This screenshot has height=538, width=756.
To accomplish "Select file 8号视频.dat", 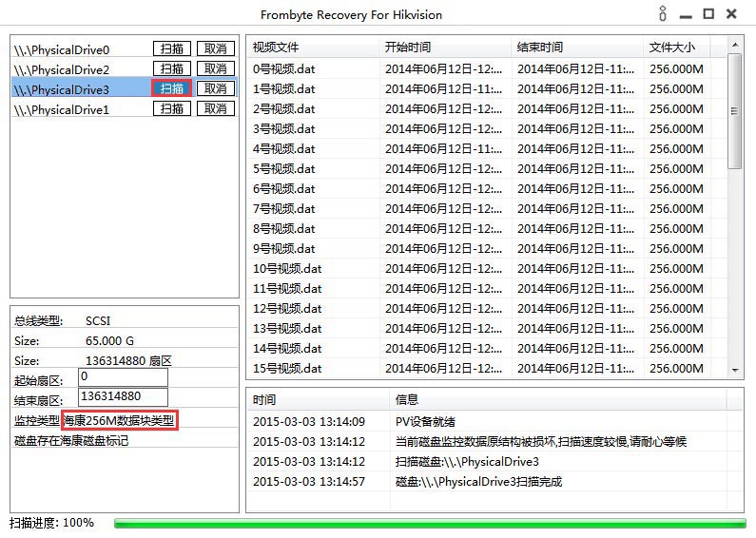I will 284,229.
